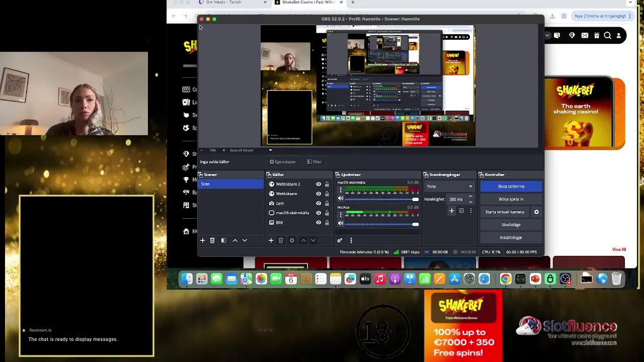
Task: Move scene up using arrow in Scener
Action: [x=235, y=240]
